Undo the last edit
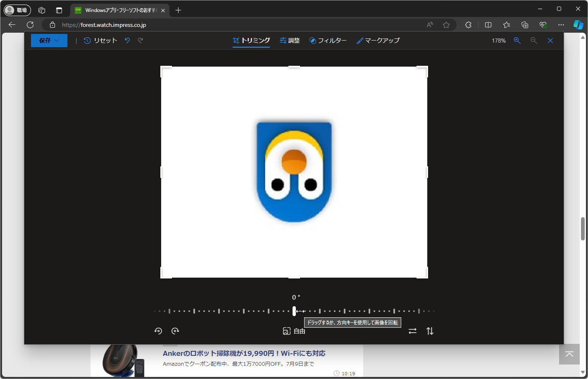This screenshot has height=379, width=588. tap(127, 40)
